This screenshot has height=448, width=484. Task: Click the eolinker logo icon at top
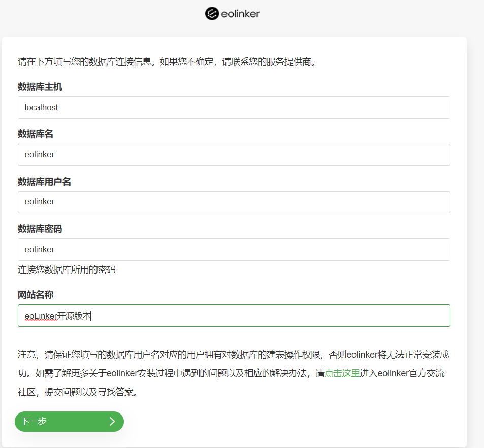click(x=212, y=14)
